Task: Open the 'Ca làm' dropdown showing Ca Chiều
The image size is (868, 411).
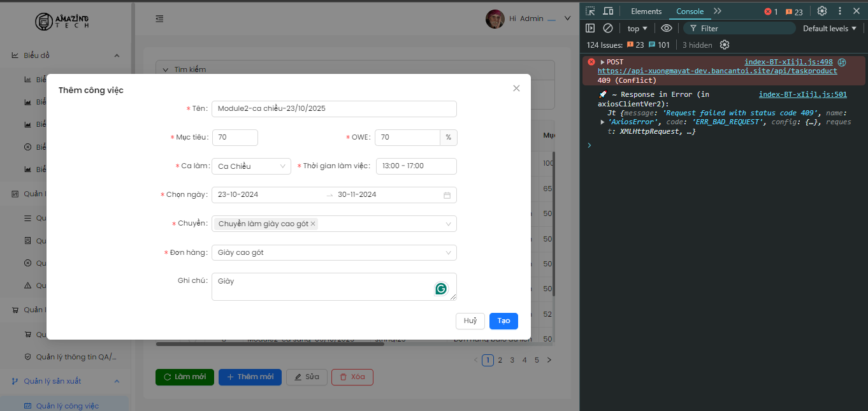Action: 251,166
